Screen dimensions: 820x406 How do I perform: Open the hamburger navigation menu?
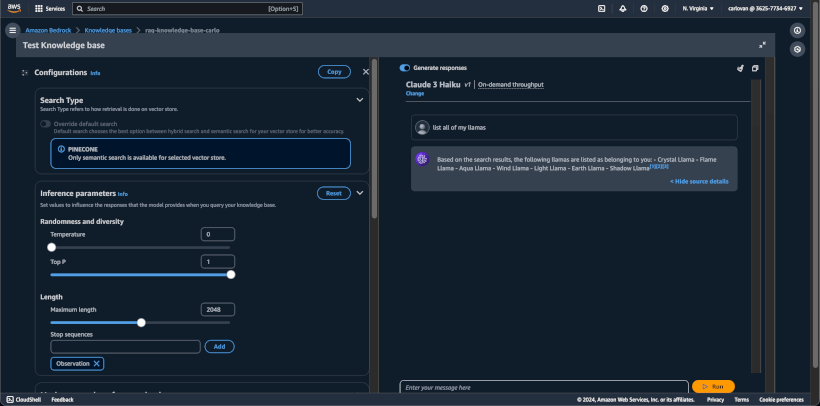[13, 30]
